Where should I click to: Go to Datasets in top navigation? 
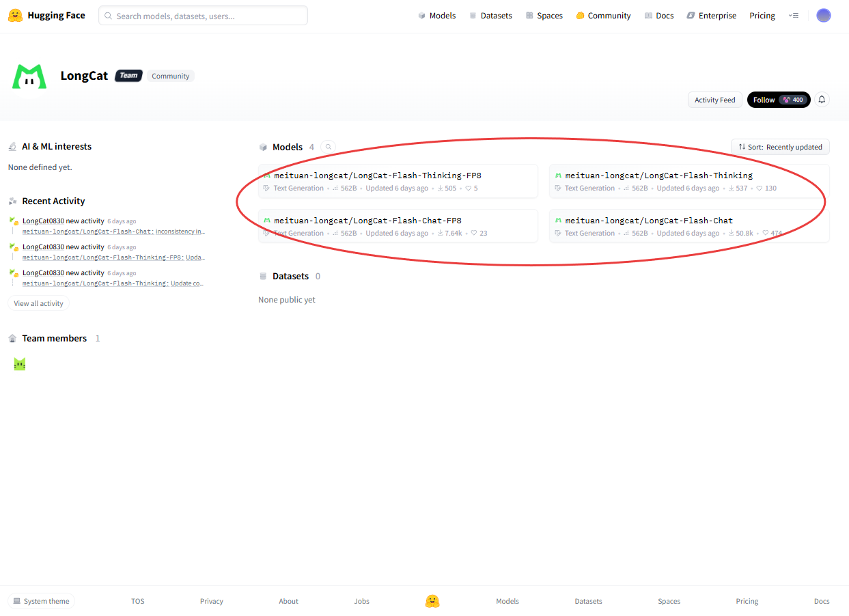(490, 15)
